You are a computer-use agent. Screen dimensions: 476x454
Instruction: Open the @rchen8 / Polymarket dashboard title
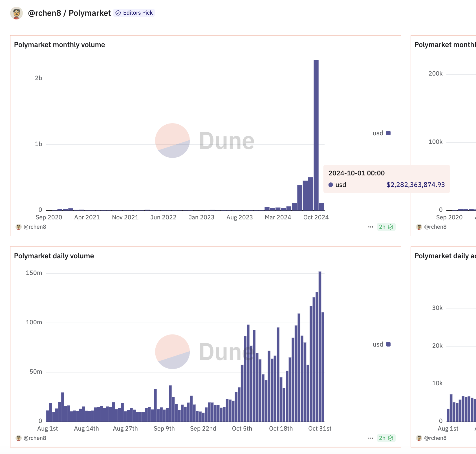pos(69,13)
